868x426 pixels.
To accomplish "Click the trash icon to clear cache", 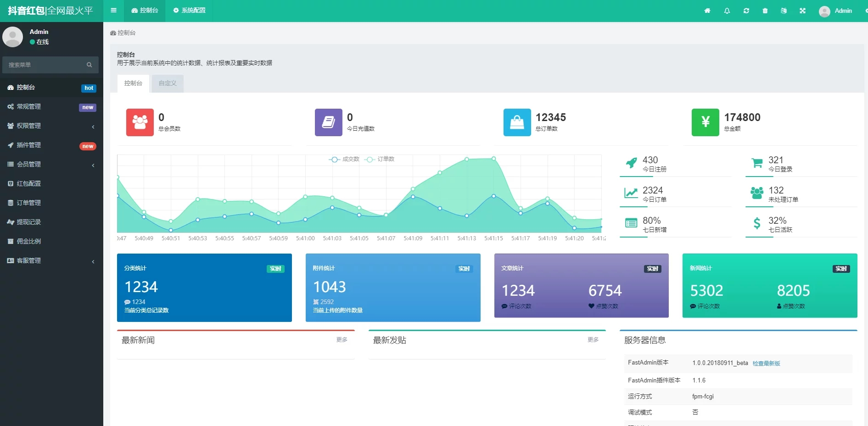I will click(765, 11).
